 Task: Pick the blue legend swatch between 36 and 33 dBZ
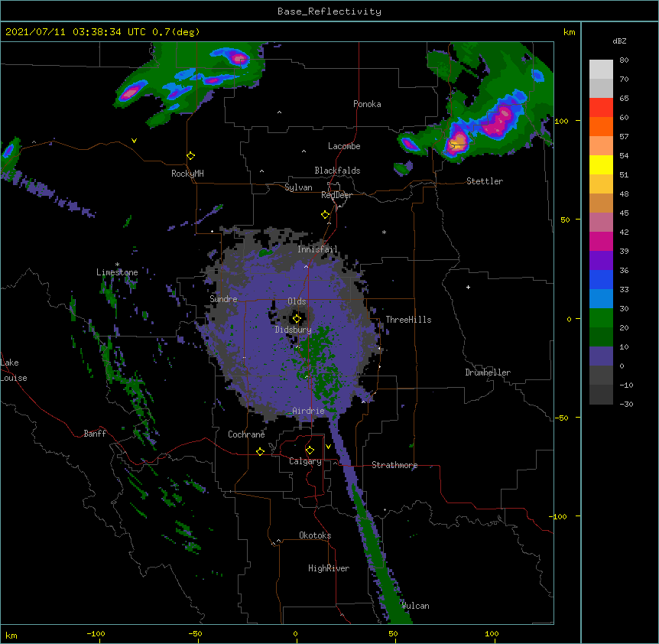pyautogui.click(x=601, y=279)
